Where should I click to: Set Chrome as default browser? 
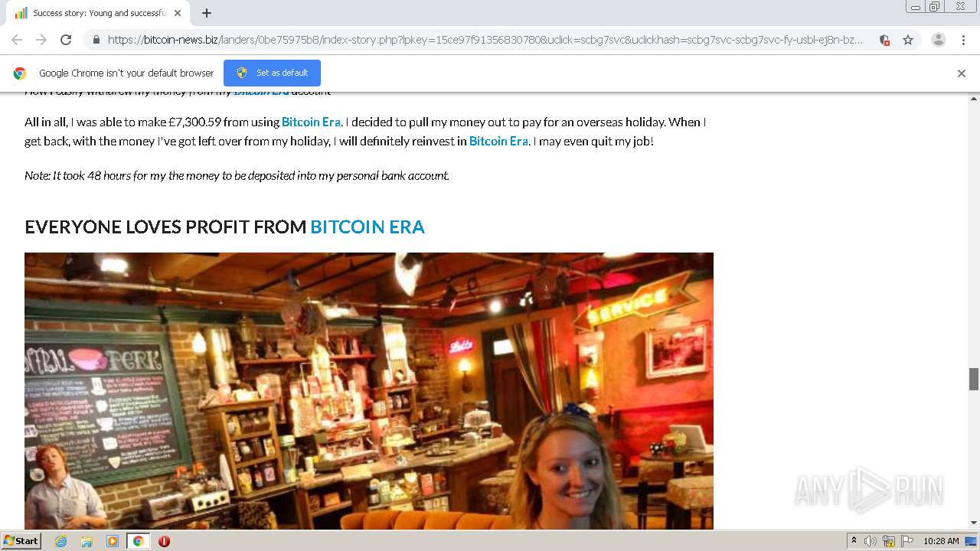point(272,73)
